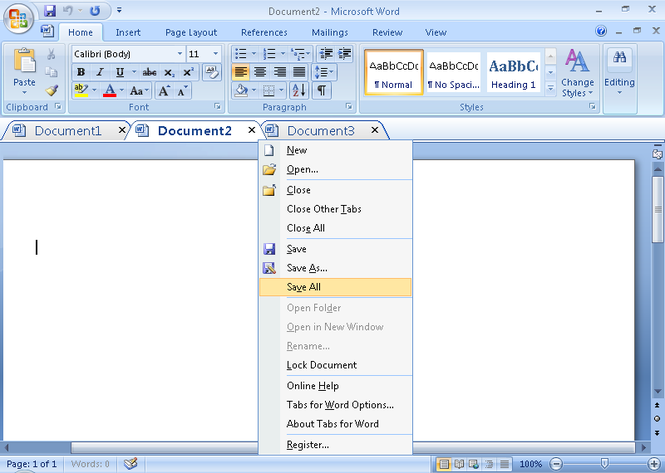Click the zoom slider handle
Screen dimensions: 665x473
tap(605, 464)
